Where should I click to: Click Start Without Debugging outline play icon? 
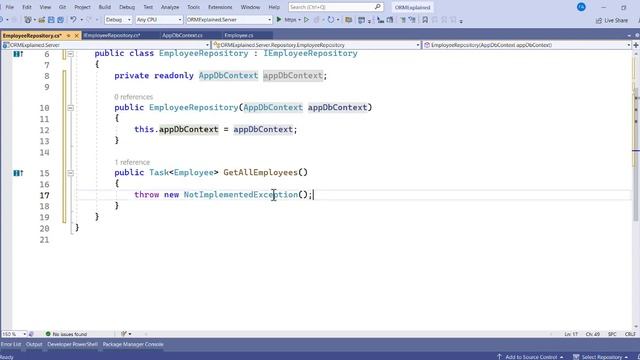tap(306, 19)
